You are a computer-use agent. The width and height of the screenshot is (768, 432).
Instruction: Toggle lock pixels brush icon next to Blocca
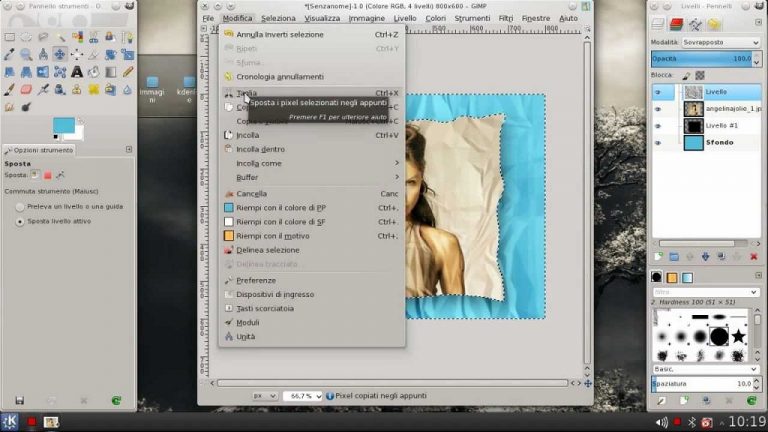tap(686, 75)
